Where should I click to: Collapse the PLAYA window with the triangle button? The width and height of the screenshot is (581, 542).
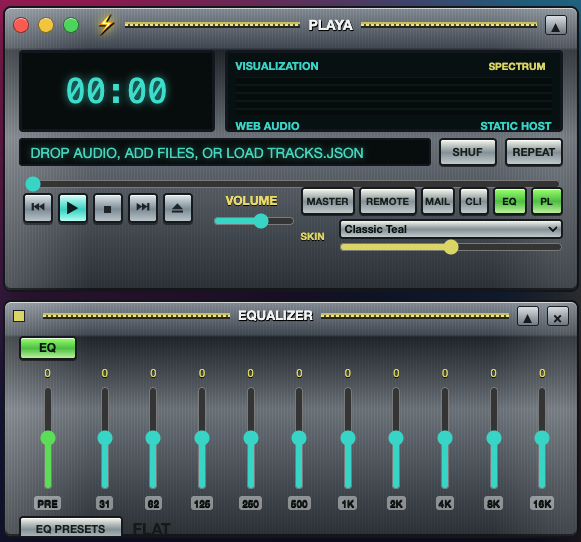coord(555,25)
